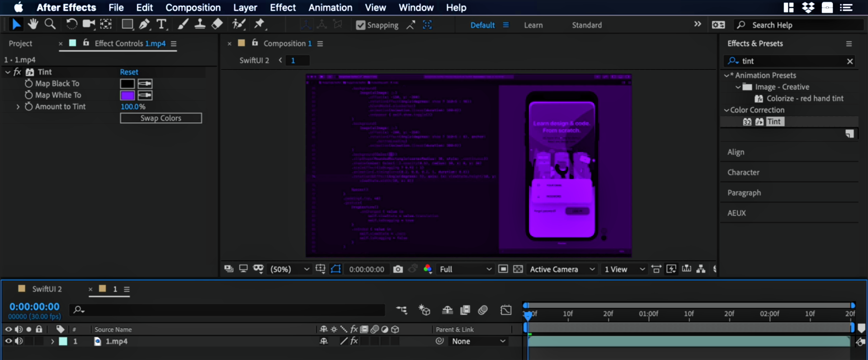This screenshot has height=360, width=868.
Task: Toggle the Snapping checkbox
Action: pos(360,25)
